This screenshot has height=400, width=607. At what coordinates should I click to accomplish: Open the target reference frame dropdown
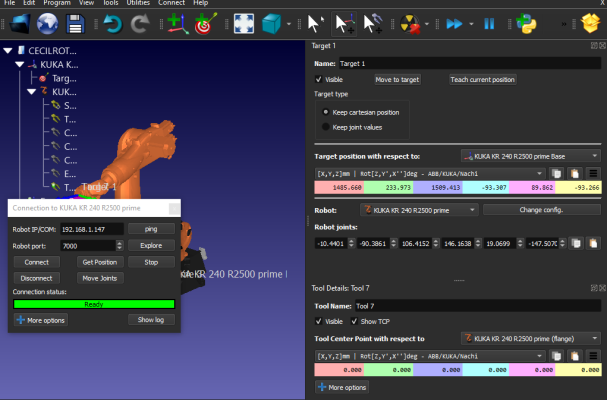click(530, 156)
